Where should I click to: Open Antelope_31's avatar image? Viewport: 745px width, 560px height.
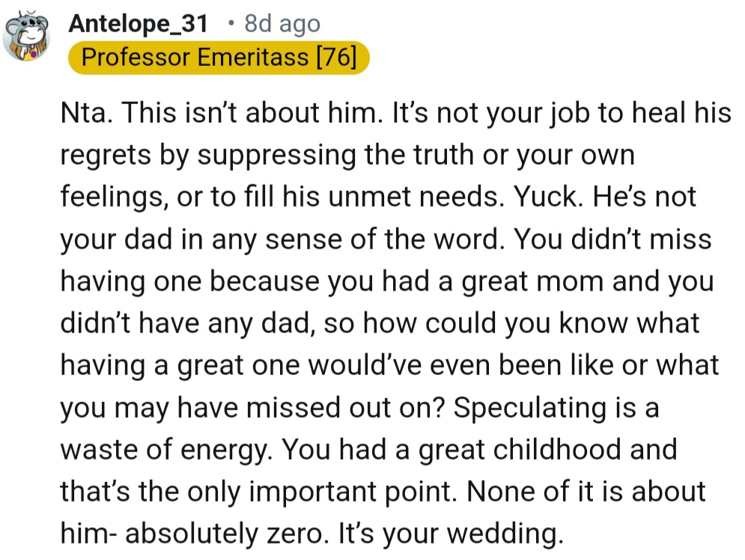pyautogui.click(x=28, y=38)
